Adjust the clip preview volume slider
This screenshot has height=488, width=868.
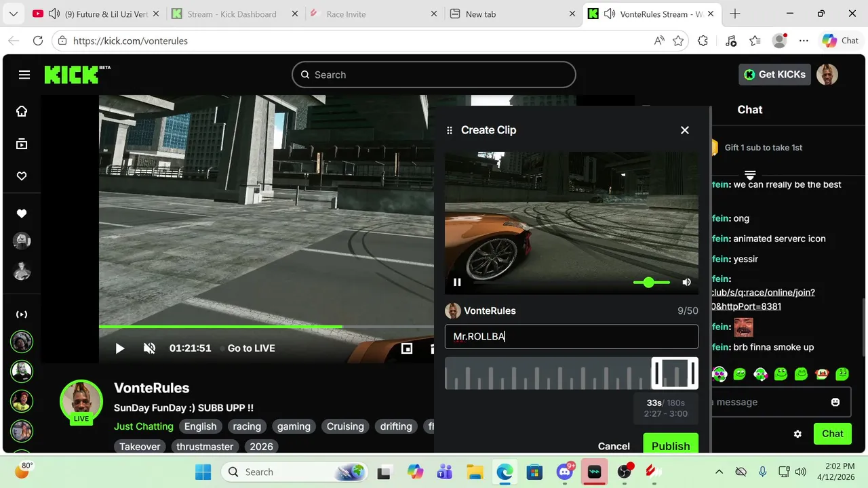[x=652, y=282]
